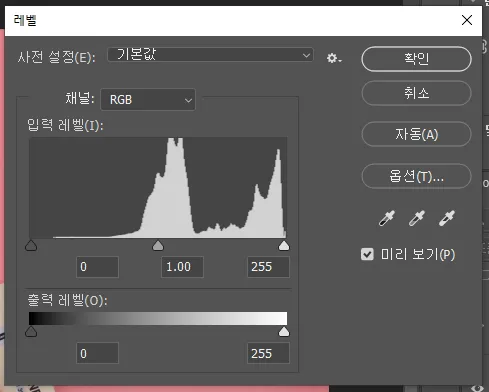
Task: Select the gray point eyedropper
Action: 417,218
